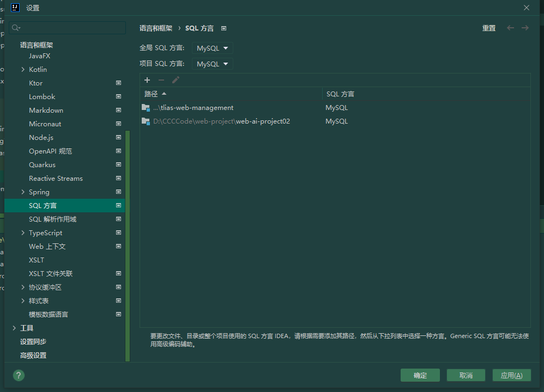The width and height of the screenshot is (544, 392).
Task: Expand the 样式表 tree node
Action: [23, 301]
